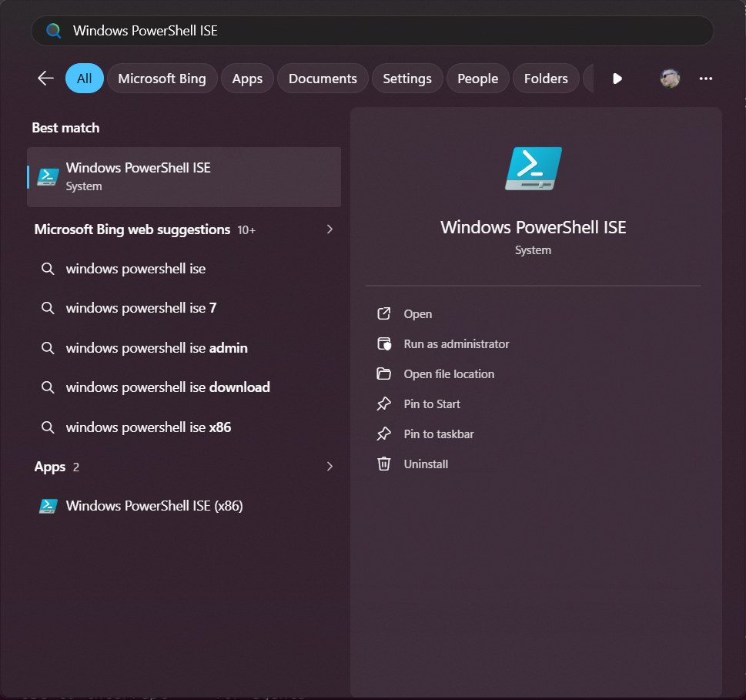Select Uninstall option
This screenshot has width=746, height=700.
click(426, 464)
